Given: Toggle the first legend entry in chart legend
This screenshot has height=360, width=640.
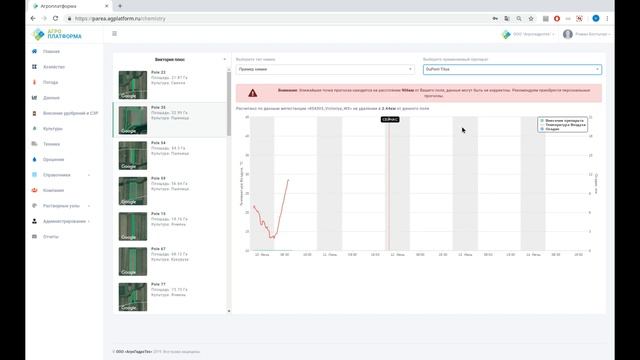Looking at the screenshot, I should tap(562, 121).
